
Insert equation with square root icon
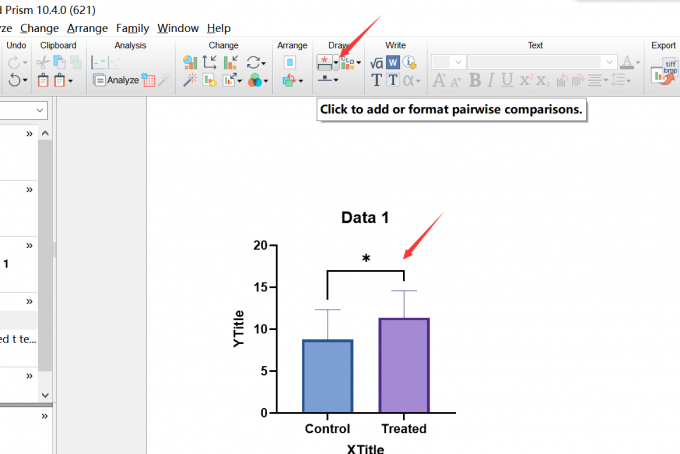[377, 63]
